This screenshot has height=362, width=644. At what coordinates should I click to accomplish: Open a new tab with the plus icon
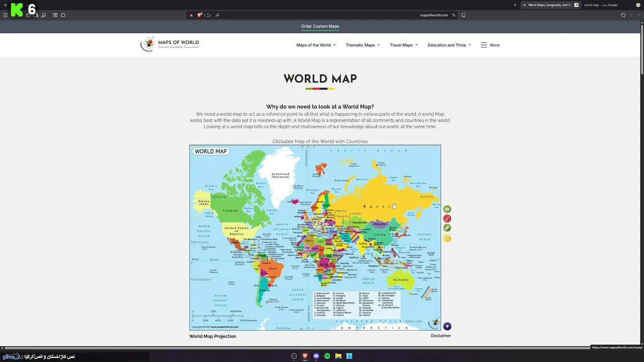(x=515, y=5)
